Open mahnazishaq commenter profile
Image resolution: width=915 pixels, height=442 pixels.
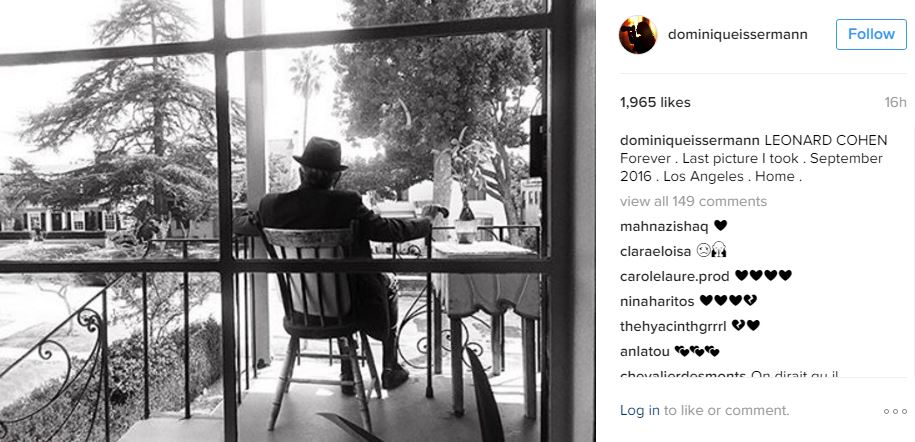[664, 227]
